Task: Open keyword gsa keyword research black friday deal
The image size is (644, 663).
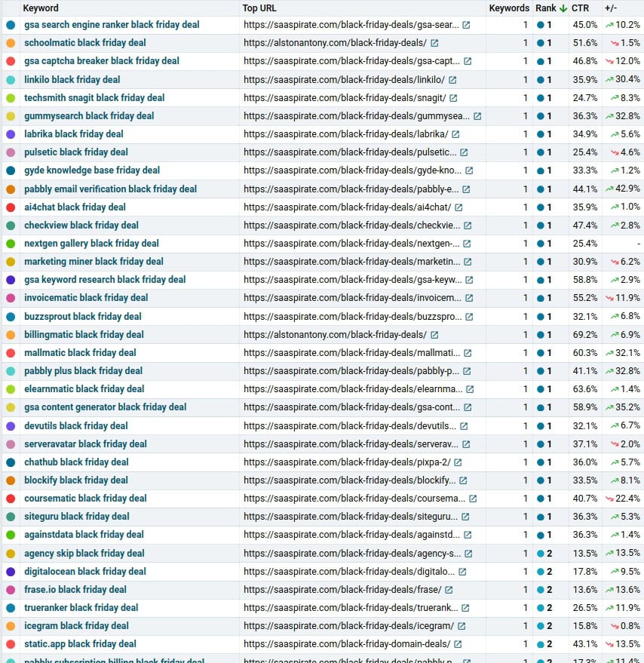Action: (x=105, y=280)
